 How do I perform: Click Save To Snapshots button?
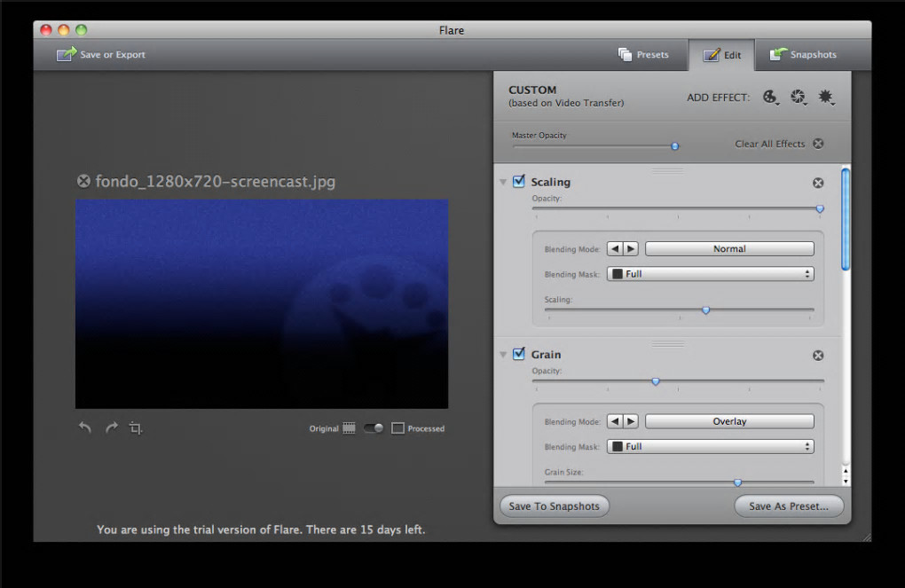click(x=554, y=506)
